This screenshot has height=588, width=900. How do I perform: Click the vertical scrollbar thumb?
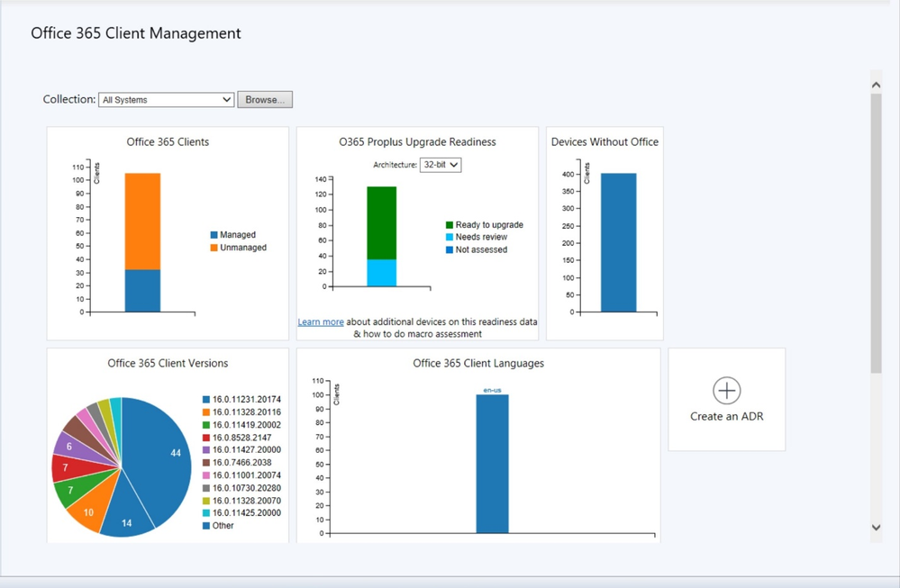(876, 233)
